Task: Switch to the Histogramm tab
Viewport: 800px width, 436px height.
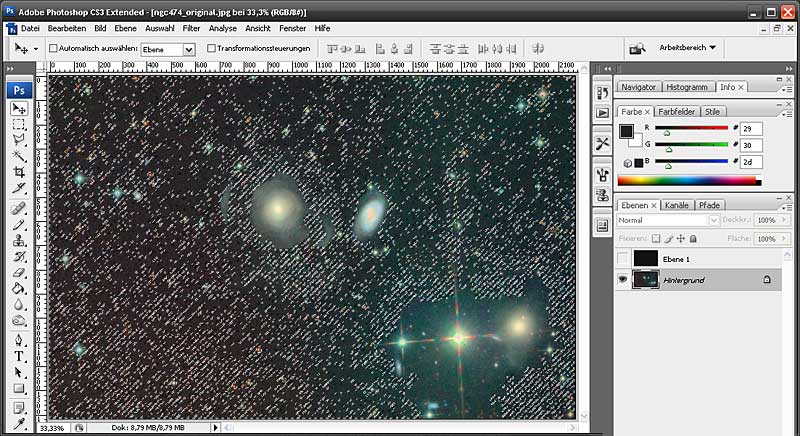Action: pyautogui.click(x=687, y=87)
